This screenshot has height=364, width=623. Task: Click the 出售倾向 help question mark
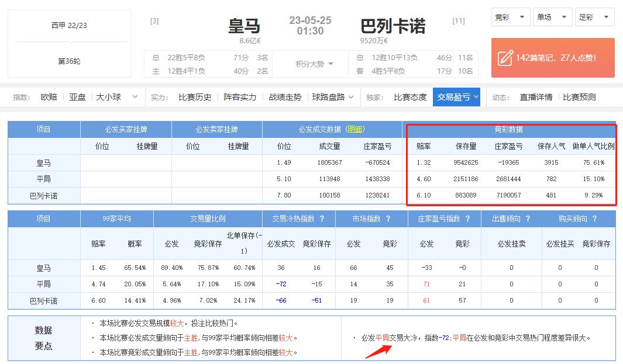(x=528, y=219)
